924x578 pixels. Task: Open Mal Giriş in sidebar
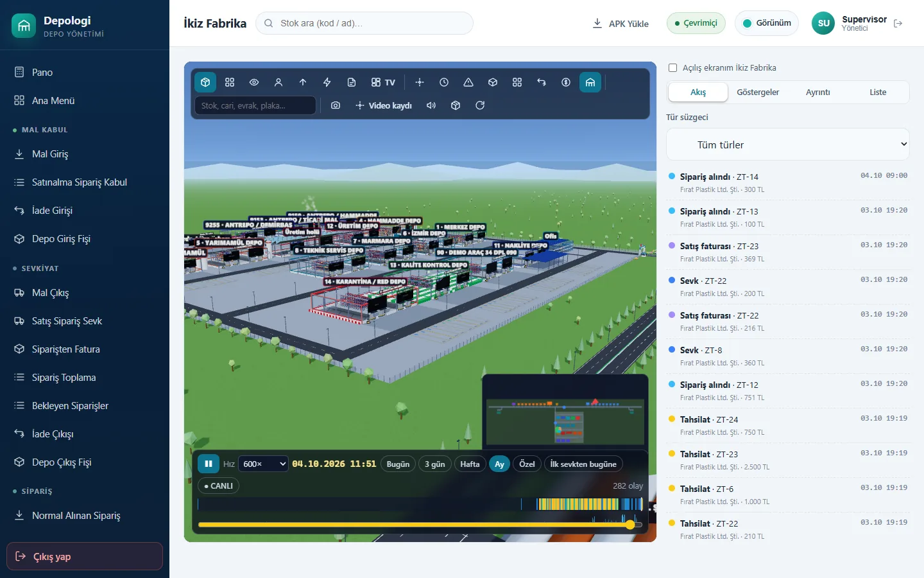[85, 154]
